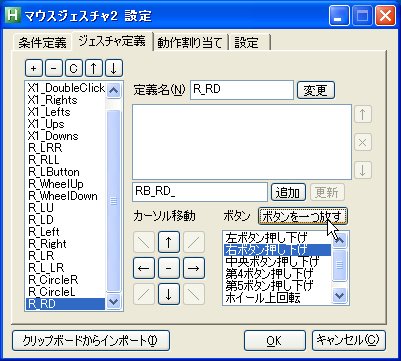
Task: Select R_WheelDown in the gesture list
Action: pyautogui.click(x=66, y=196)
